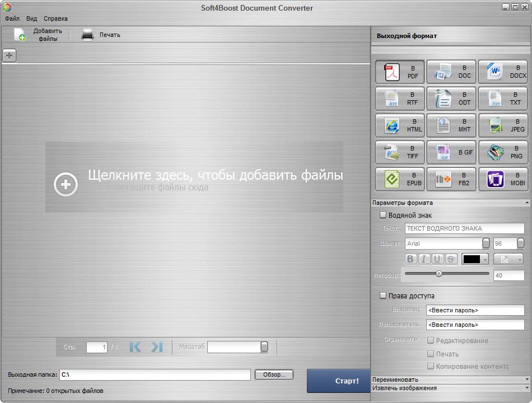The image size is (532, 403).
Task: Click the page number field
Action: (x=97, y=347)
